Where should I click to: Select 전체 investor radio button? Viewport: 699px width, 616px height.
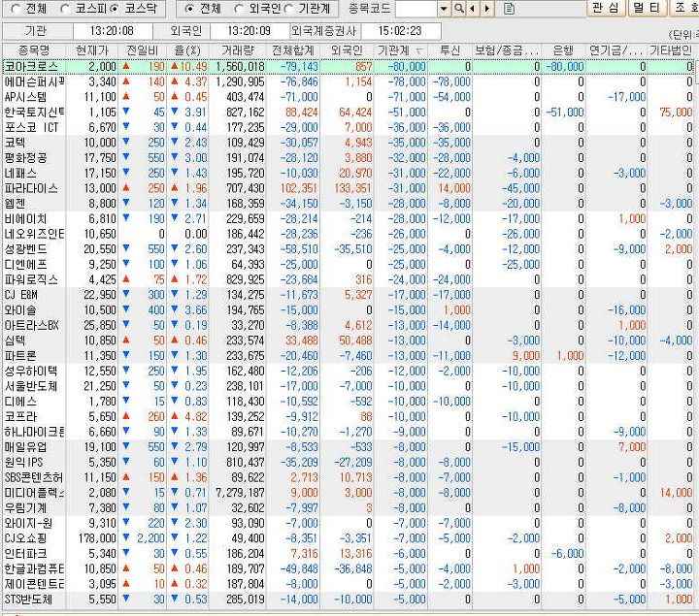189,8
